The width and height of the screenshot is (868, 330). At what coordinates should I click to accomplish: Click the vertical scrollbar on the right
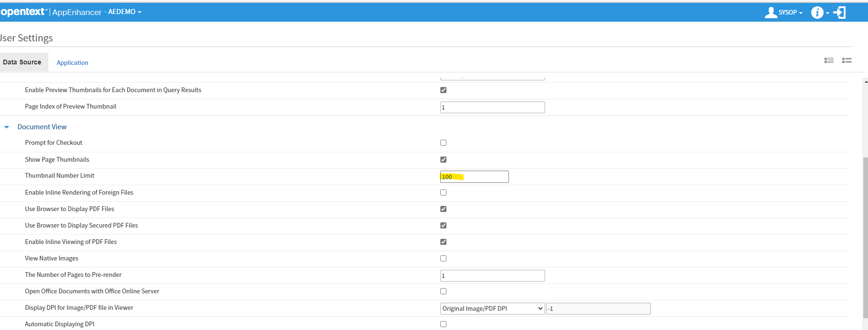pyautogui.click(x=865, y=235)
